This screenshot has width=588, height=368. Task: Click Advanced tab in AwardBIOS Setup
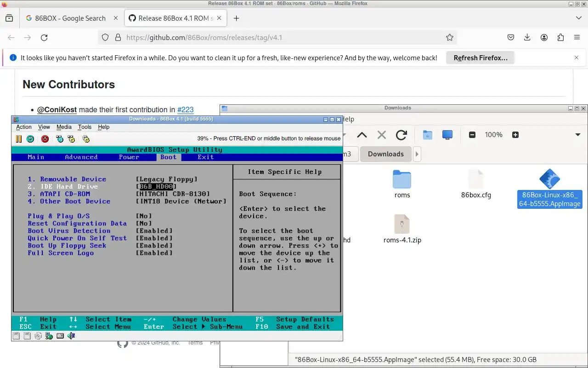point(81,157)
